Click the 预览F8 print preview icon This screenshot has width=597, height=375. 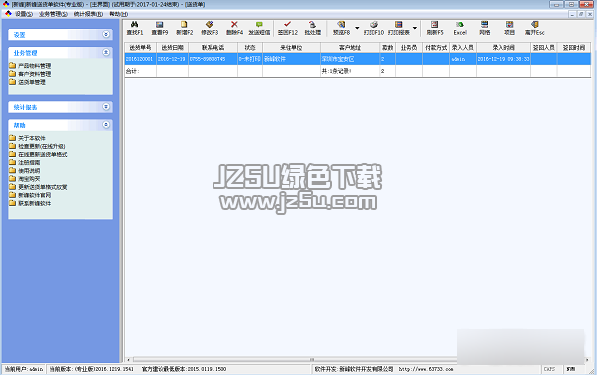coord(341,25)
